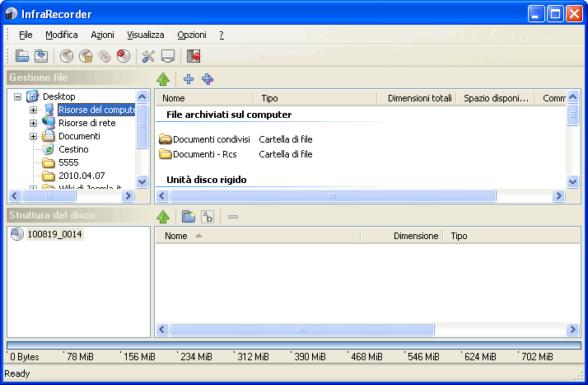Sort file list by Nome column

[204, 98]
